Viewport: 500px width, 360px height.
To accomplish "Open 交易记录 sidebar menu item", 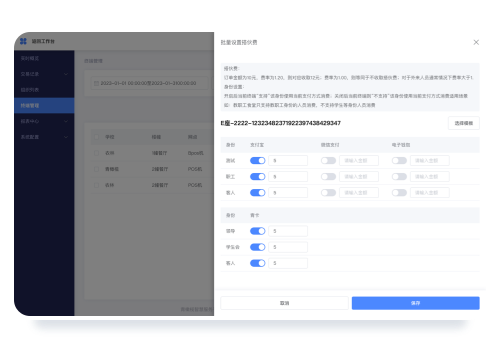I will [x=44, y=74].
